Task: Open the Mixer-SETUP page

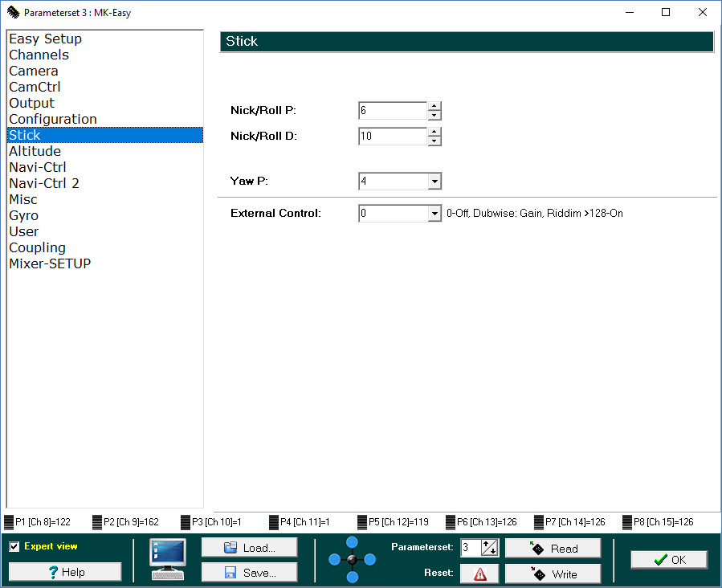Action: coord(50,263)
